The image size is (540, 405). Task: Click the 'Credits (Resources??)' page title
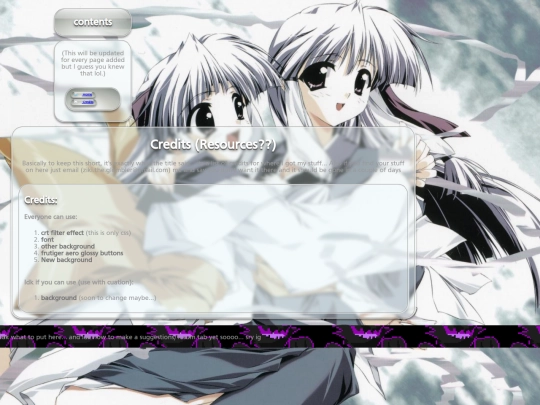pos(213,144)
